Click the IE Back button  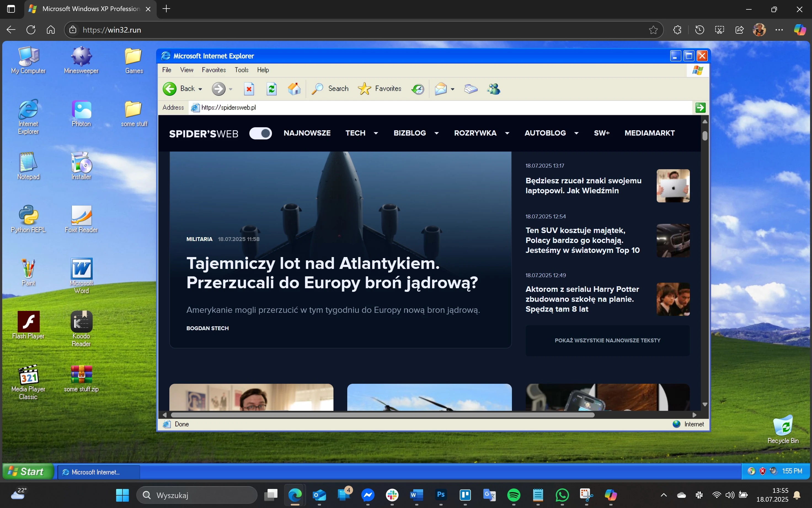pos(179,89)
